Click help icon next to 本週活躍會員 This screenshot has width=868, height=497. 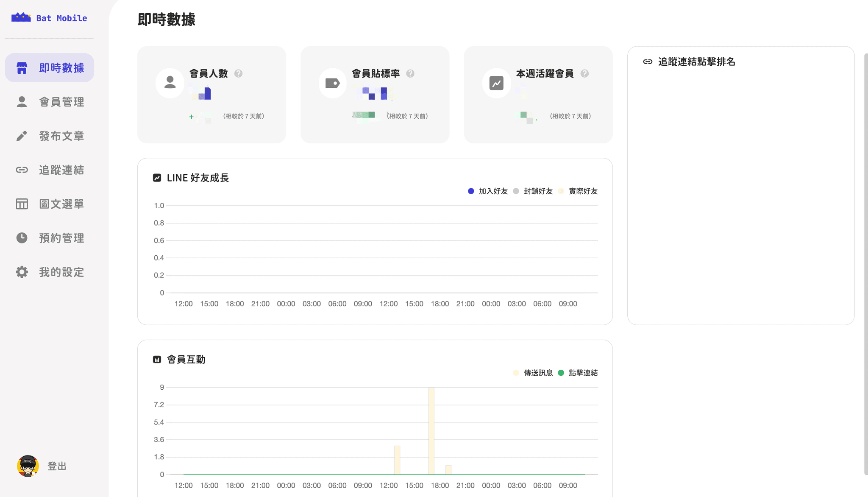click(584, 73)
